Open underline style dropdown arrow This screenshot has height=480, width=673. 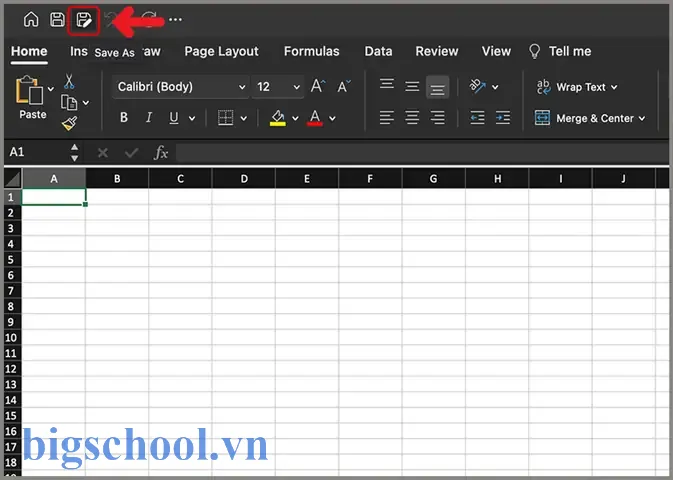[x=192, y=118]
